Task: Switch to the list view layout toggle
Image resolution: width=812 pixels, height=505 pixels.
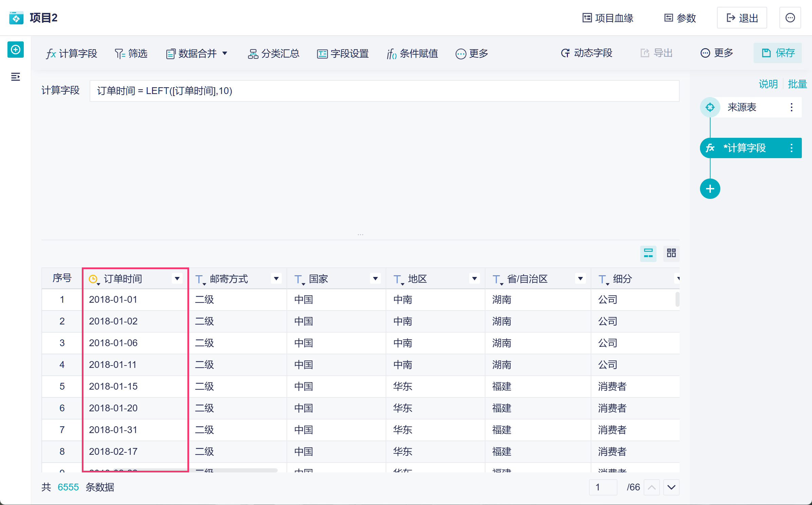Action: point(648,253)
